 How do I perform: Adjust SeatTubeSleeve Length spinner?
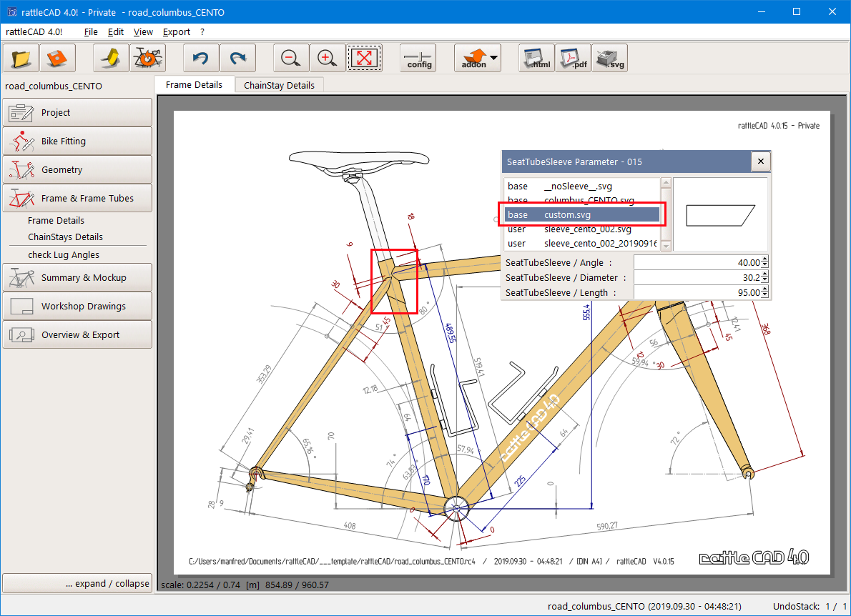(764, 293)
